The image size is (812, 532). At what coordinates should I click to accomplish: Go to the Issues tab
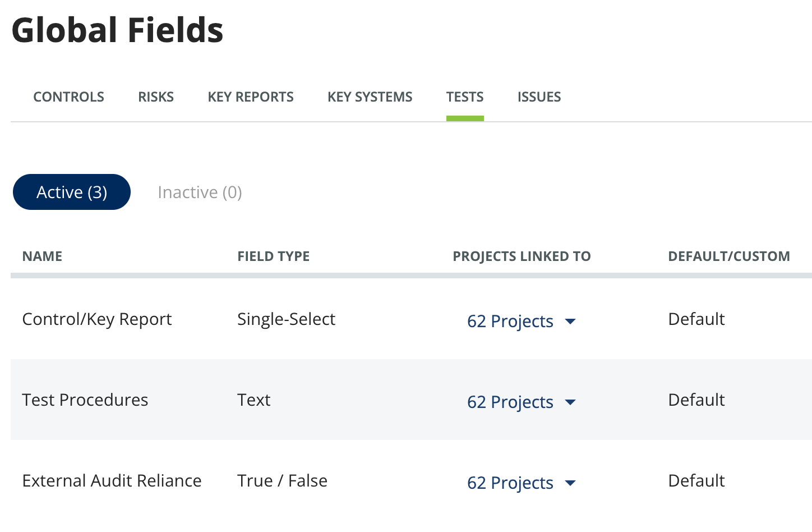tap(539, 97)
